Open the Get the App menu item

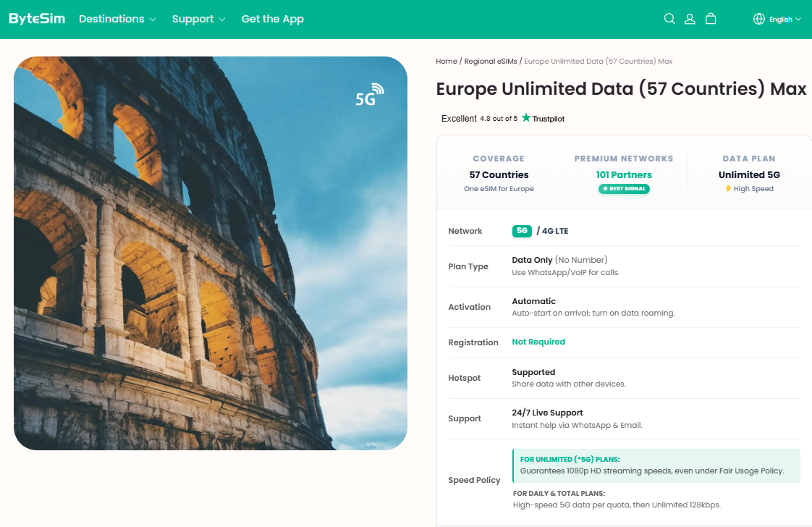pos(272,19)
